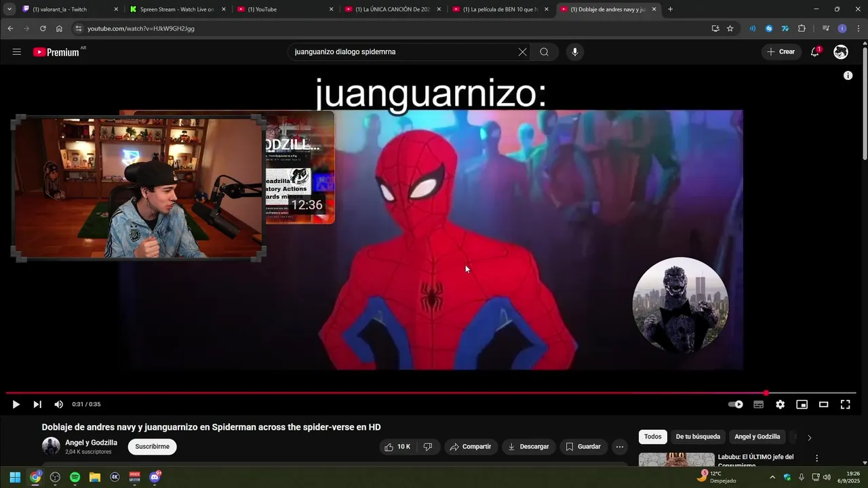Go to the browser home page
This screenshot has width=868, height=488.
point(59,28)
